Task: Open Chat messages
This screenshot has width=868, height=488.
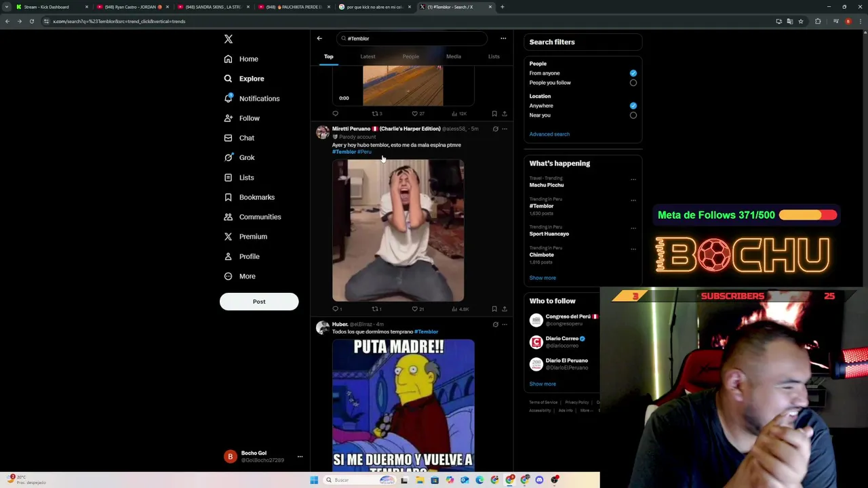Action: pyautogui.click(x=239, y=138)
